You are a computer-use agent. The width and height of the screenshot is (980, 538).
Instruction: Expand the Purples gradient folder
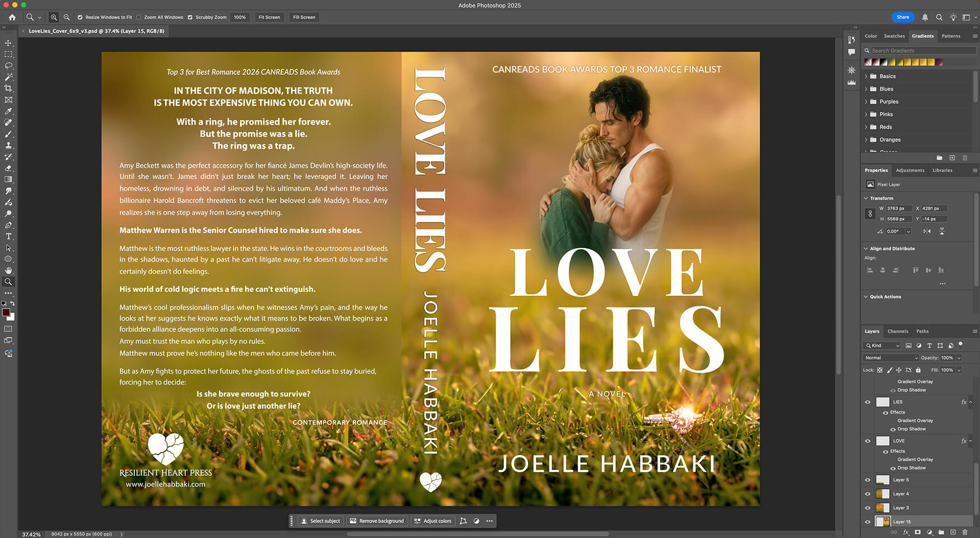[x=866, y=102]
